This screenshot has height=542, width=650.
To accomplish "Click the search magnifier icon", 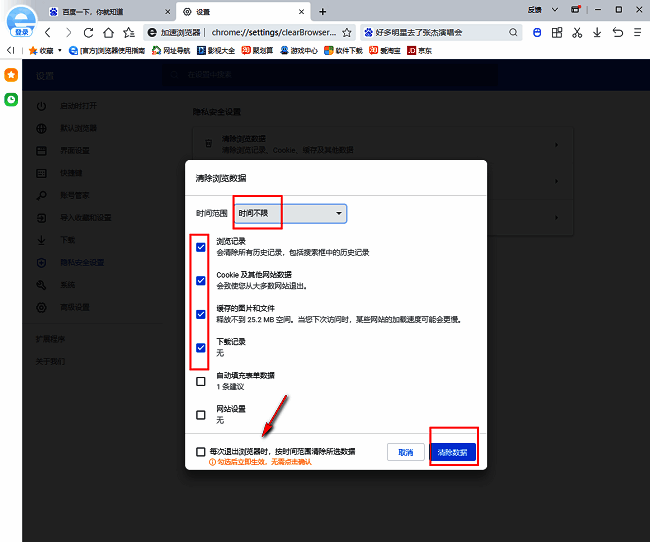I will (x=513, y=32).
